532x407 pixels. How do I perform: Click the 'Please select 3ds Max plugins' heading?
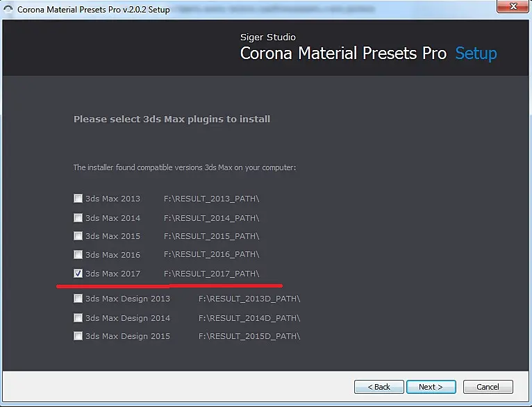tap(172, 119)
